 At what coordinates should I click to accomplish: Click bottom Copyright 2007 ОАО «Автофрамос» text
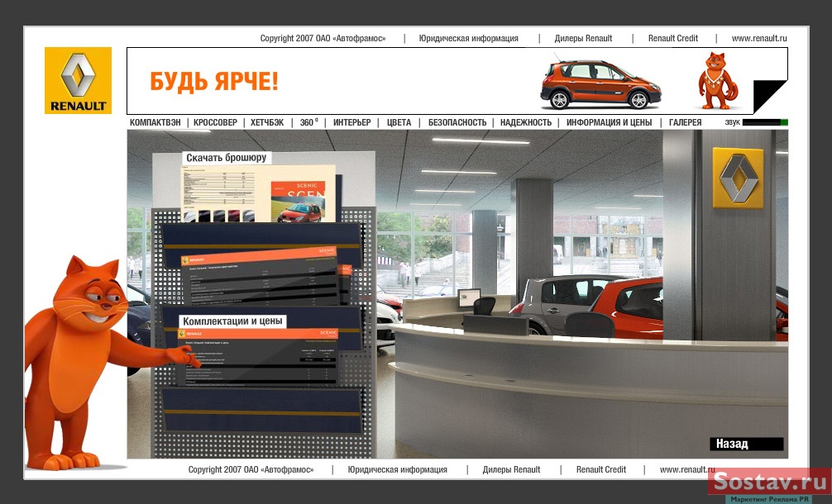[251, 469]
